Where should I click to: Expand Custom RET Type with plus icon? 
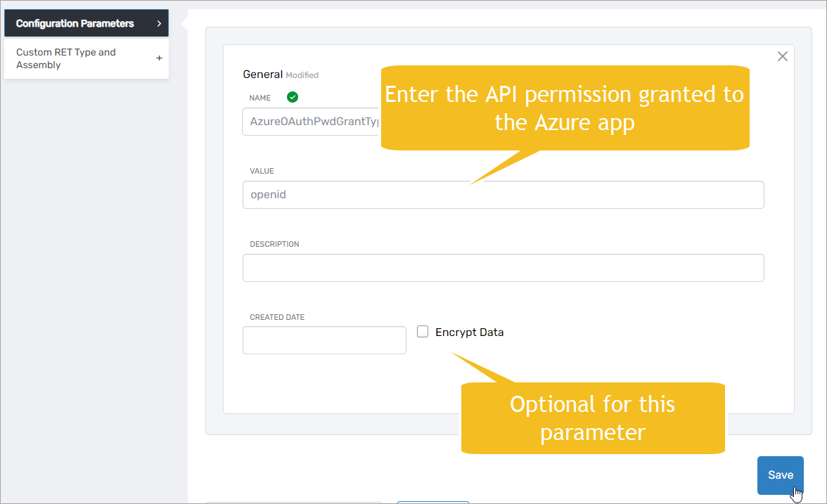click(159, 58)
